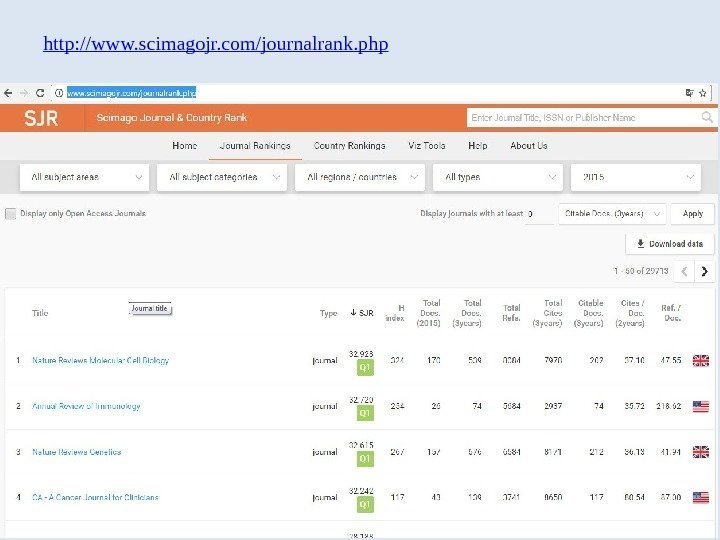Click Total Refs. column header
This screenshot has width=720, height=540.
(511, 313)
